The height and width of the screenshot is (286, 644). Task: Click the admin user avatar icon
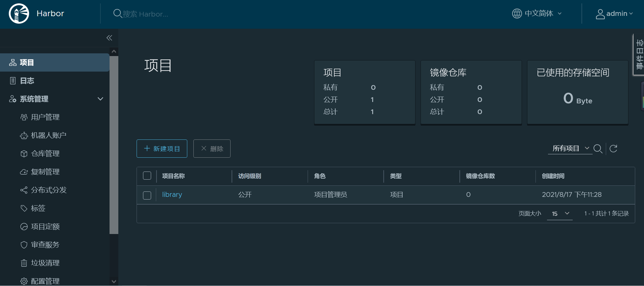600,14
